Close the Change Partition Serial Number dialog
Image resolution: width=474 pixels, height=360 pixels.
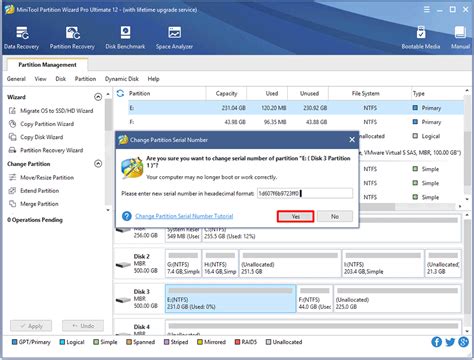(x=352, y=140)
